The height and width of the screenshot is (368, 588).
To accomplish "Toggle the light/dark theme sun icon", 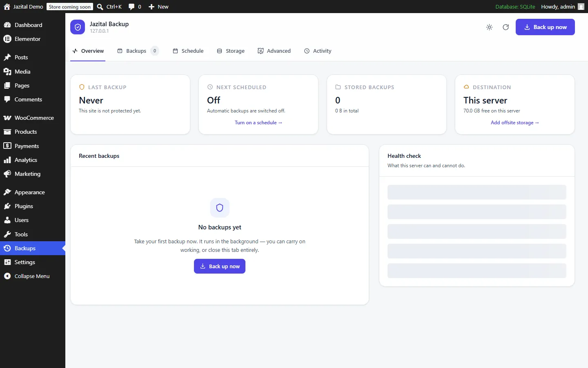I will pyautogui.click(x=489, y=27).
